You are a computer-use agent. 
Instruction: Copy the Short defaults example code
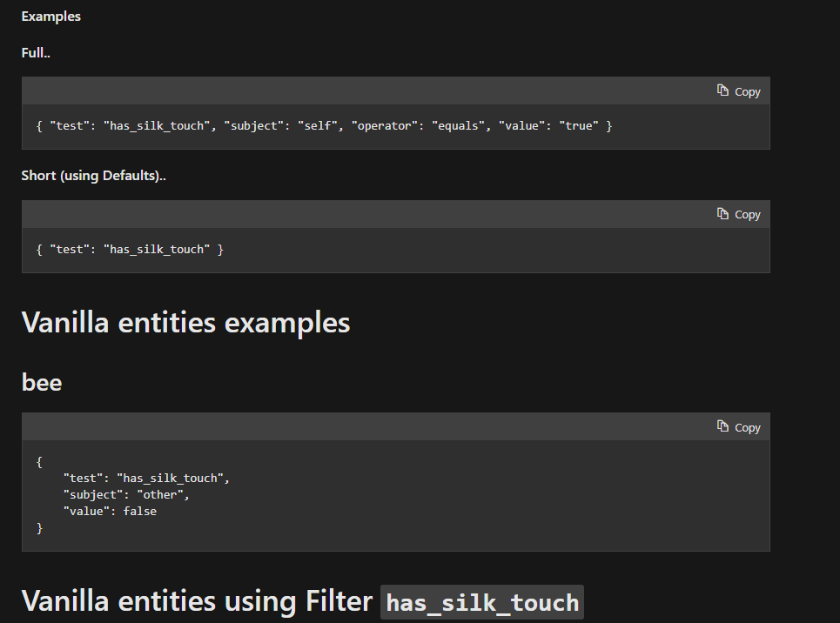click(738, 214)
